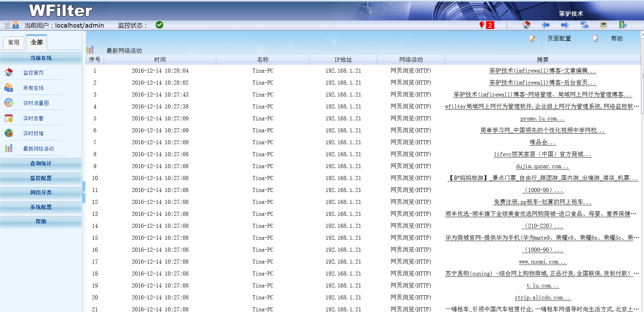Viewport: 644px width, 312px height.
Task: Click the Home house icon in toolbar
Action: 526,25
